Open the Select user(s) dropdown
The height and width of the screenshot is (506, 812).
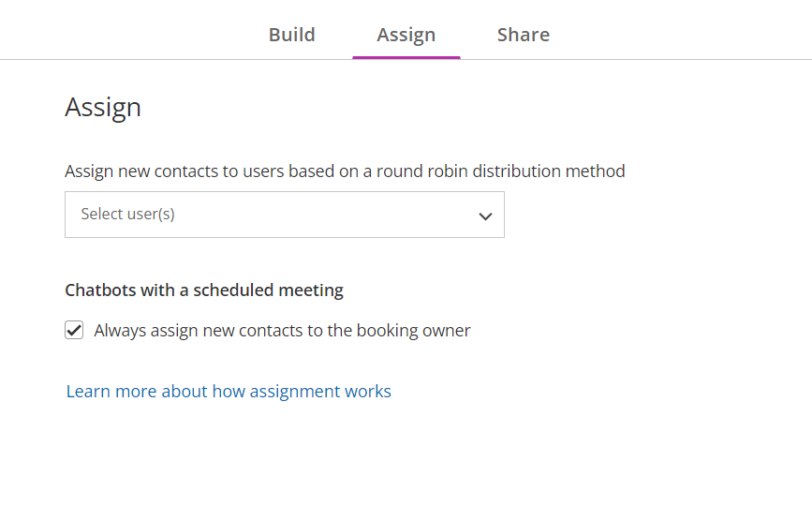pyautogui.click(x=284, y=215)
